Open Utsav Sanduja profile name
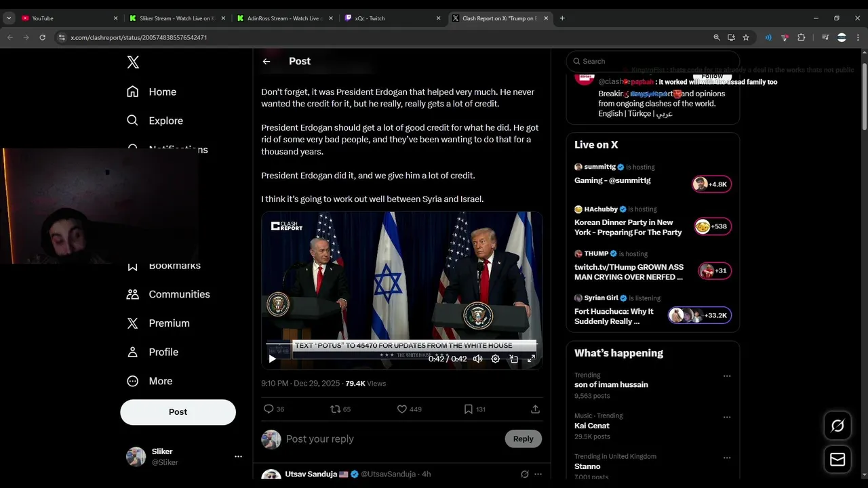 pyautogui.click(x=311, y=474)
